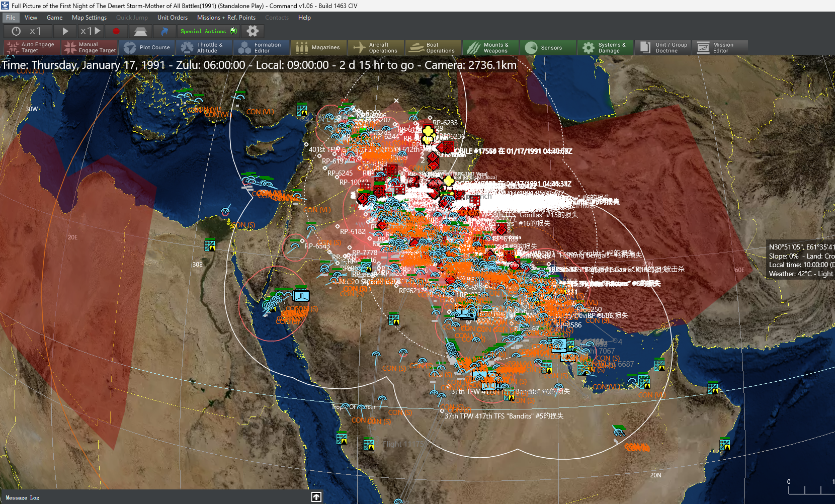The image size is (835, 504).
Task: Open Boat Operations
Action: click(434, 48)
